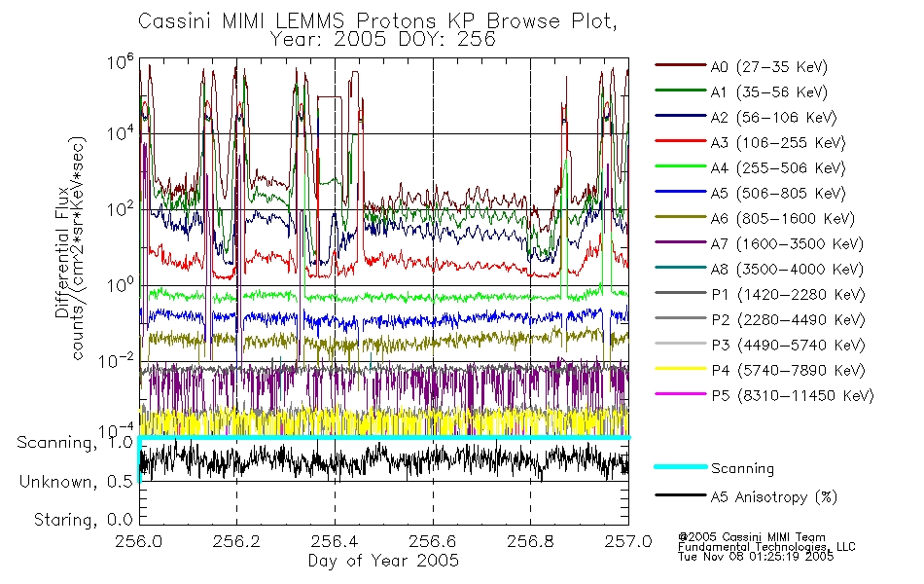The image size is (924, 584).
Task: Click the 'Day of Year 2005' axis title
Action: pos(383,561)
